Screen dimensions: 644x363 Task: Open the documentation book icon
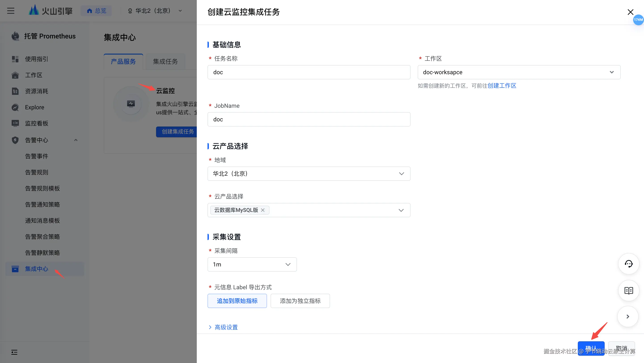(x=629, y=291)
